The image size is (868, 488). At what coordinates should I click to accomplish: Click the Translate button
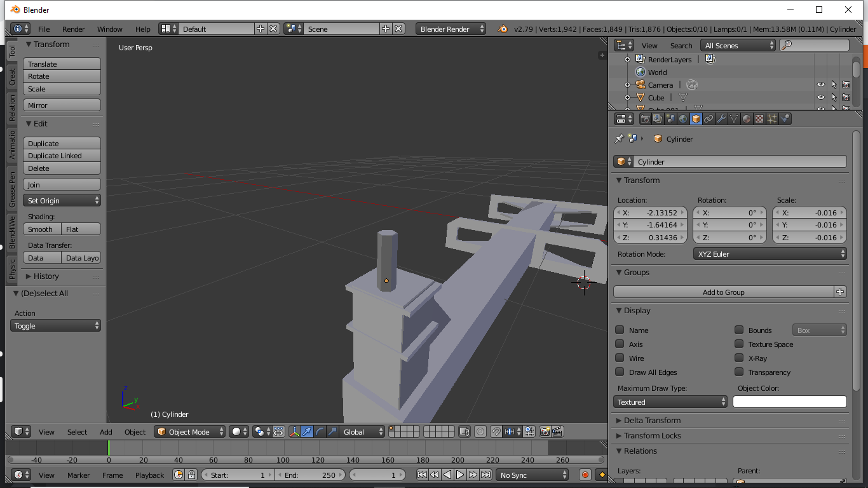point(62,64)
